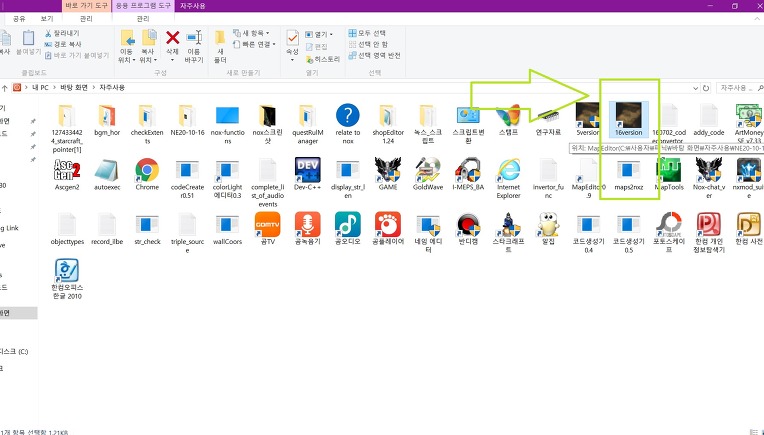The height and width of the screenshot is (435, 764).
Task: Expand the 복사 위치 dropdown
Action: pos(149,55)
